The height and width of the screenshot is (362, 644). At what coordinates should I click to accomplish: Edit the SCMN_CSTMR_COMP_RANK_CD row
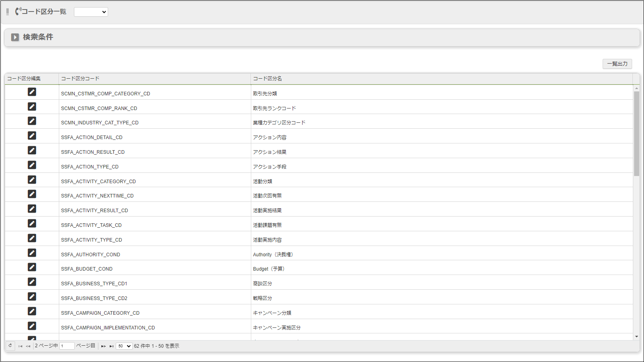(x=32, y=106)
